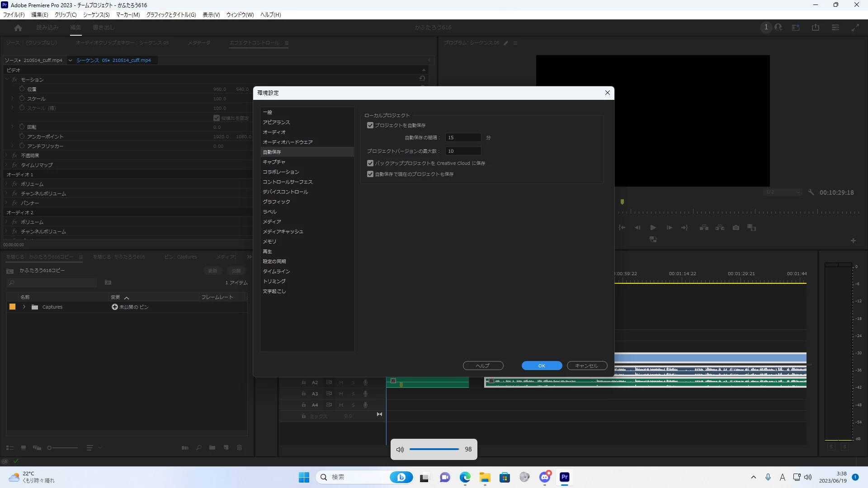
Task: Select メディアキャッシュ in the preferences list
Action: [x=283, y=231]
